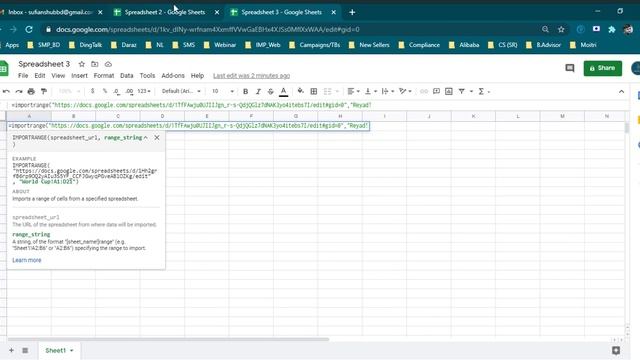Open the Format menu

pos(104,76)
